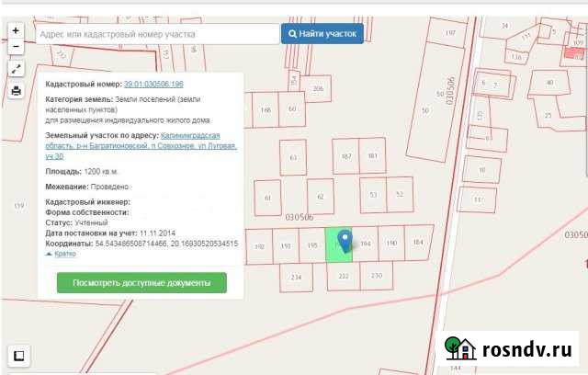
Task: Open cadastral number 39:01:030506:196 link
Action: tap(153, 84)
